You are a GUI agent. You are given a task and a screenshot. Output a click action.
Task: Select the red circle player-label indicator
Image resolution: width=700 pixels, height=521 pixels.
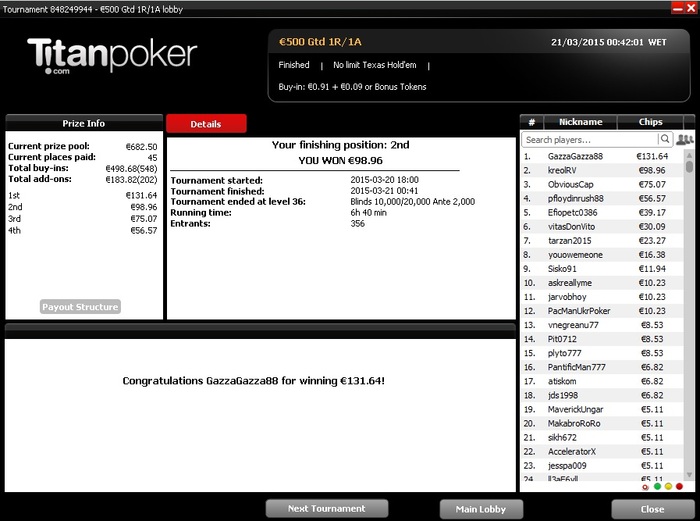[679, 487]
